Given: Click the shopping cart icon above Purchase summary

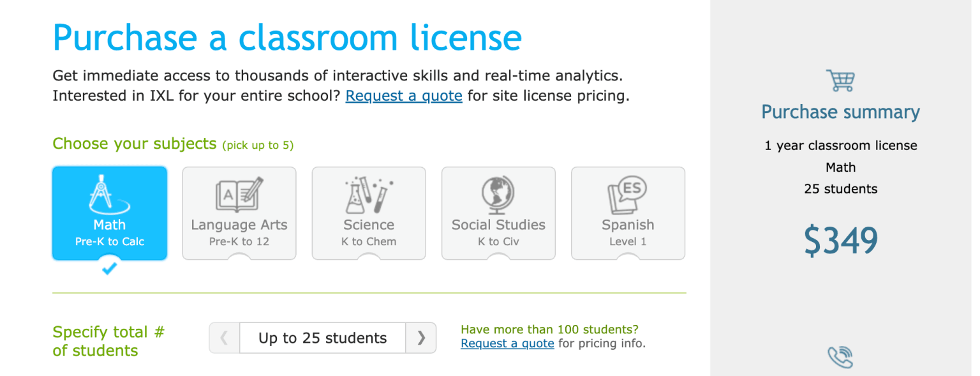Looking at the screenshot, I should tap(841, 80).
